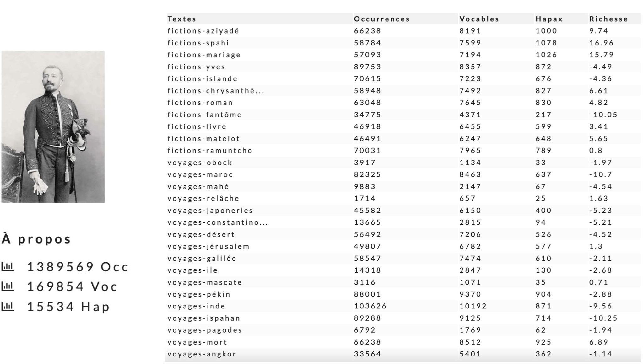The width and height of the screenshot is (643, 364).
Task: Choose the voyages-angkor row
Action: pos(404,354)
